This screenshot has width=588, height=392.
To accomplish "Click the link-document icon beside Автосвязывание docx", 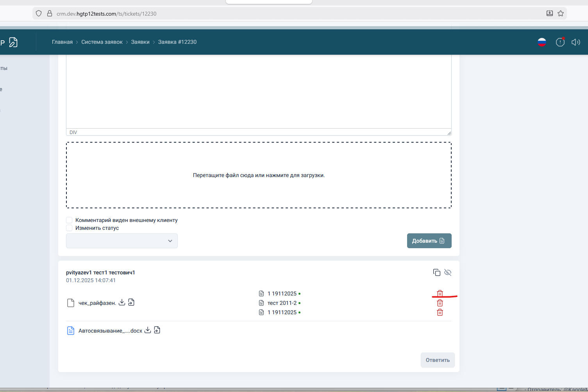I will (157, 330).
